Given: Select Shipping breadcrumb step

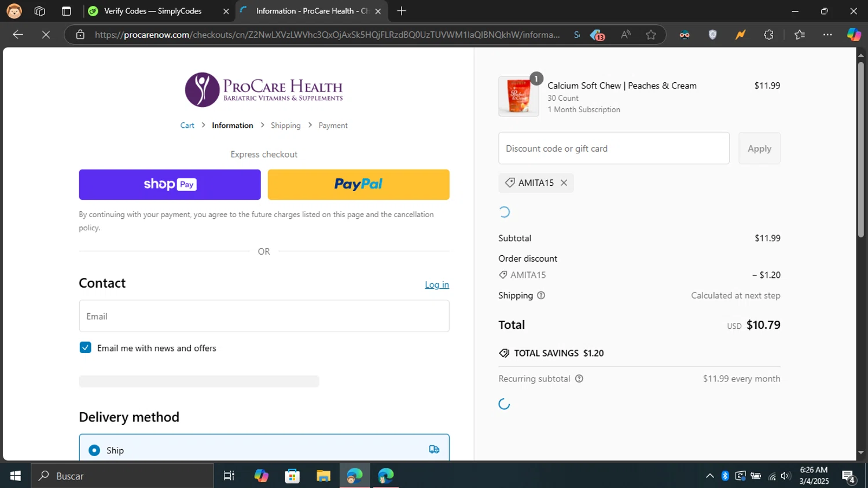Looking at the screenshot, I should (286, 125).
